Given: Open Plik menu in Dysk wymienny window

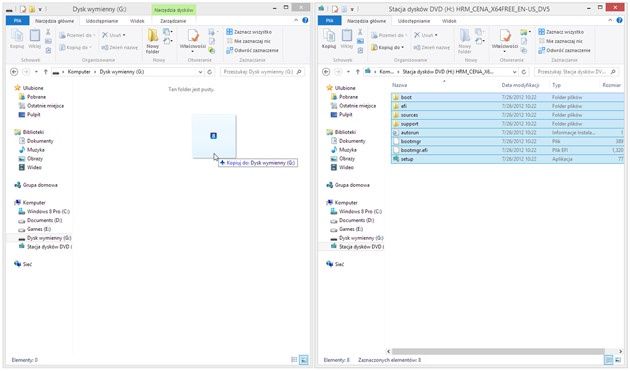Looking at the screenshot, I should coord(17,21).
